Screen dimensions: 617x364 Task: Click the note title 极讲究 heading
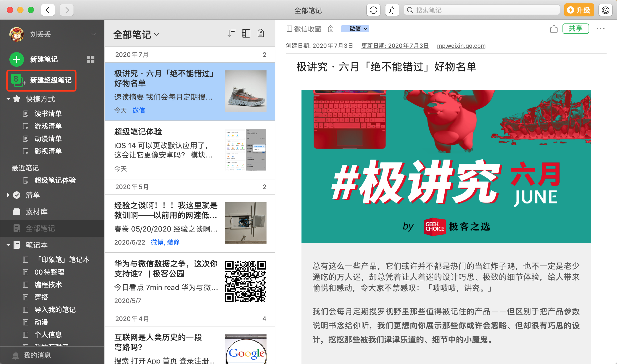(386, 67)
